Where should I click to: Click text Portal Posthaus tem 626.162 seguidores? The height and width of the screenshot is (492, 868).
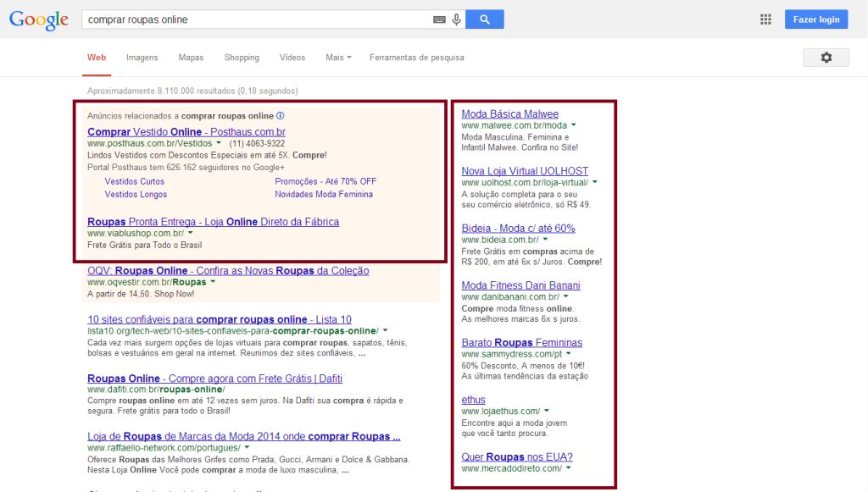(x=186, y=168)
